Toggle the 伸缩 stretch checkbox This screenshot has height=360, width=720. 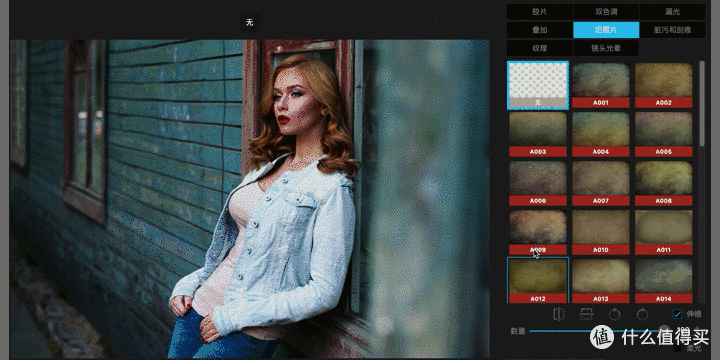click(677, 314)
